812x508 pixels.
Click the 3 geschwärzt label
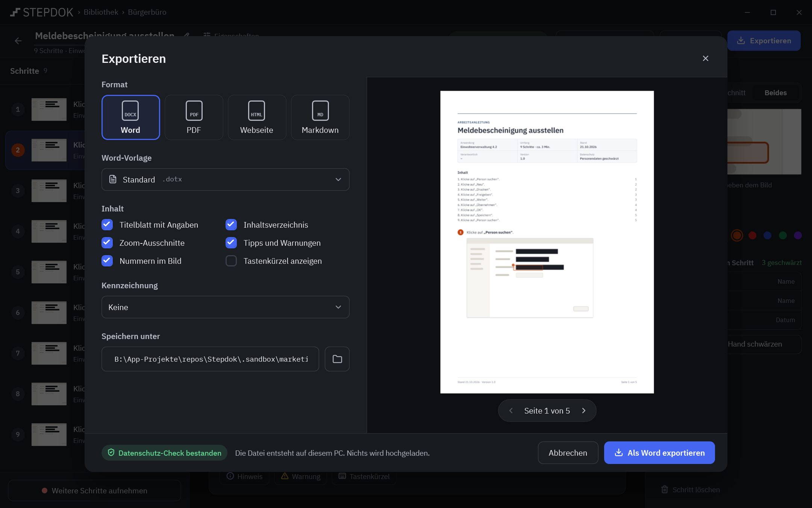coord(782,263)
